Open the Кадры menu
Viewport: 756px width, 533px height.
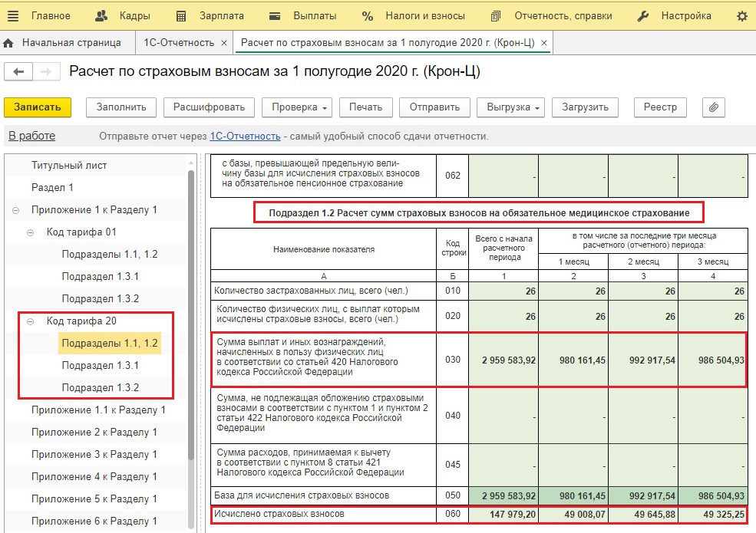coord(135,16)
